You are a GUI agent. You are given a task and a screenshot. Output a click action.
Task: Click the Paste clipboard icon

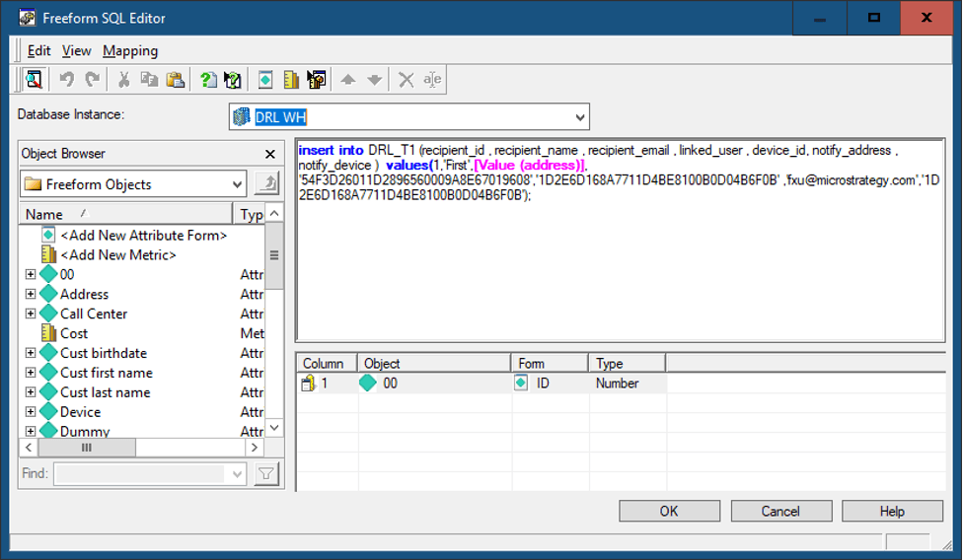tap(175, 80)
